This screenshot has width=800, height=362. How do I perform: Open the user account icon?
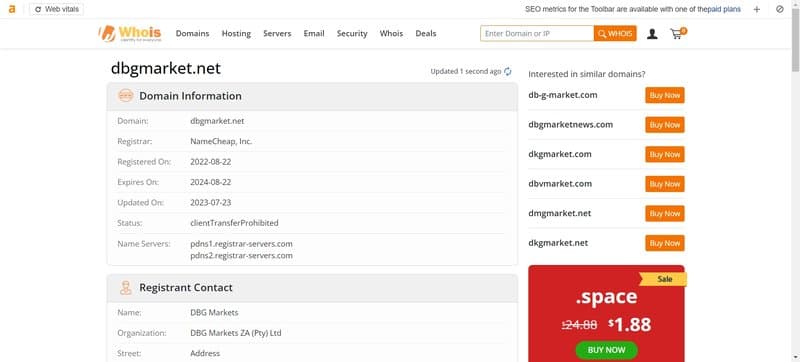(652, 34)
